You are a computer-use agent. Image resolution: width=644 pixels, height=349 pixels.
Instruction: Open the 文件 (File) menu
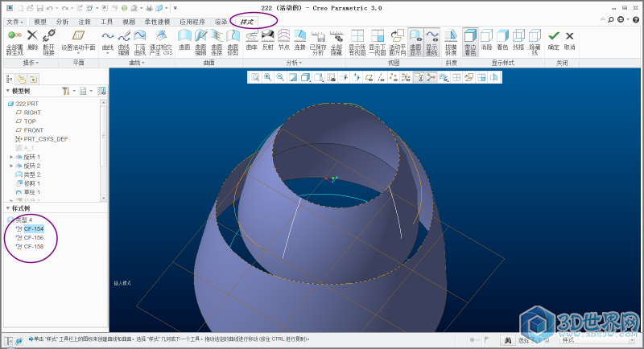15,22
